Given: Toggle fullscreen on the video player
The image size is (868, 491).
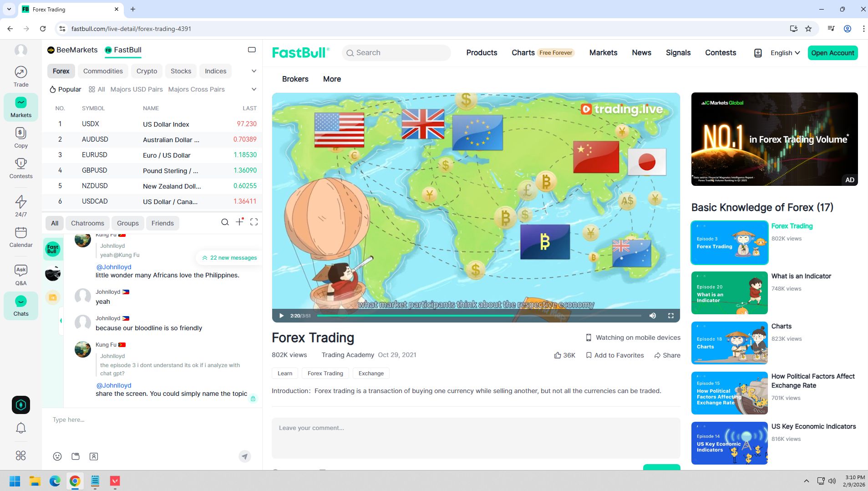Looking at the screenshot, I should coord(670,316).
